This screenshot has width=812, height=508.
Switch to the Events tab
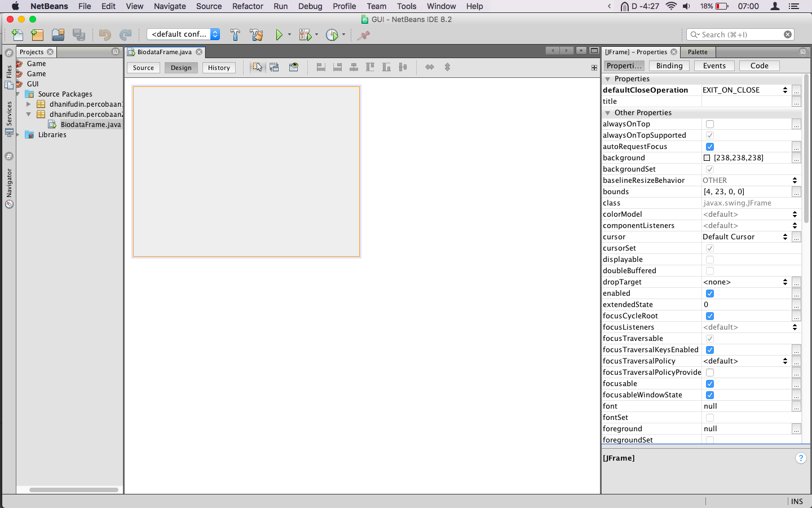(x=714, y=66)
